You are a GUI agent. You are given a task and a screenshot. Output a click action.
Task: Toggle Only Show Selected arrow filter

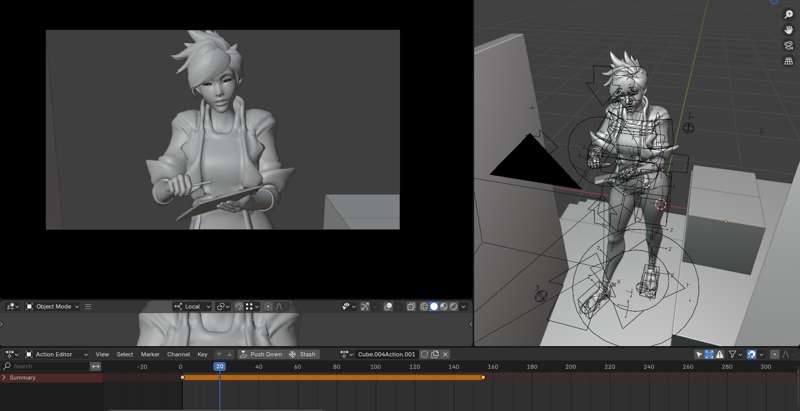[699, 354]
